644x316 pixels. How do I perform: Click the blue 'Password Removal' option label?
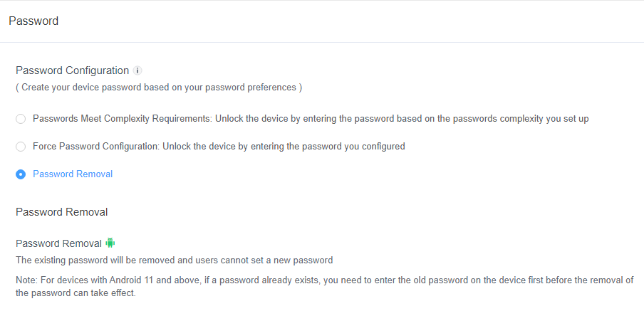click(73, 174)
